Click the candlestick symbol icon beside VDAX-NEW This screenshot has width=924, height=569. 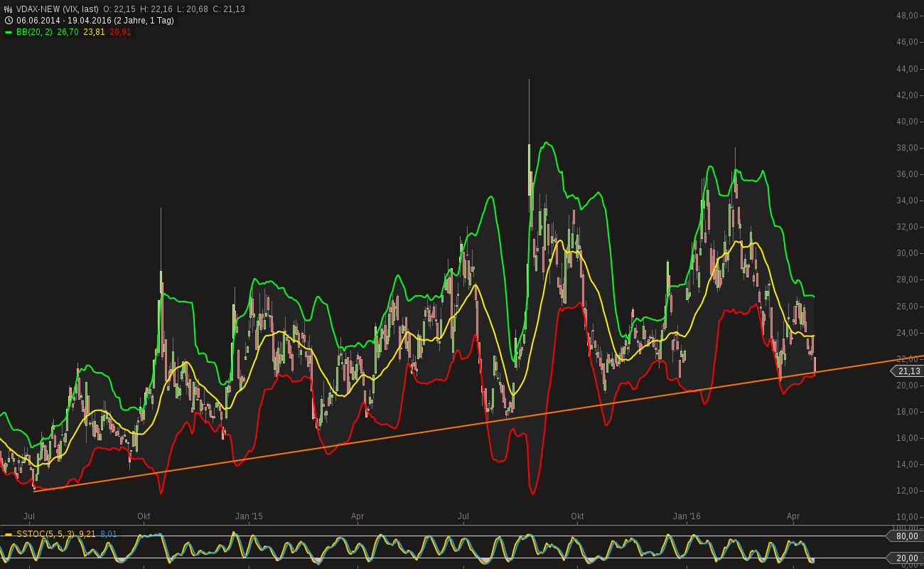8,9
